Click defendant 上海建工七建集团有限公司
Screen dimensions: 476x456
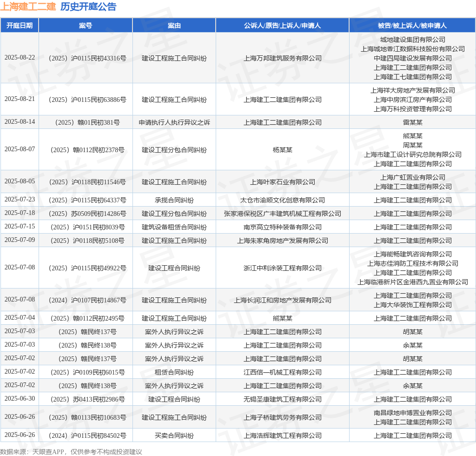413,77
